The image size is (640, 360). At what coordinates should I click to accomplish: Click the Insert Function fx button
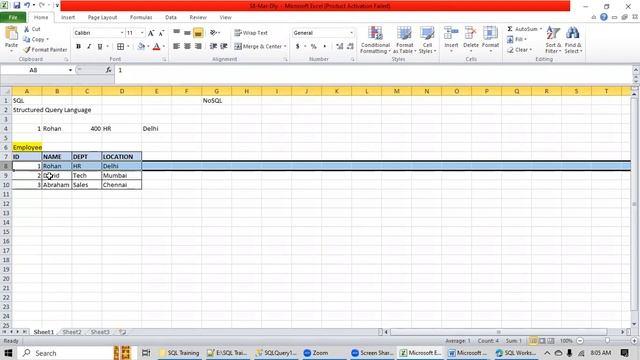(x=108, y=70)
